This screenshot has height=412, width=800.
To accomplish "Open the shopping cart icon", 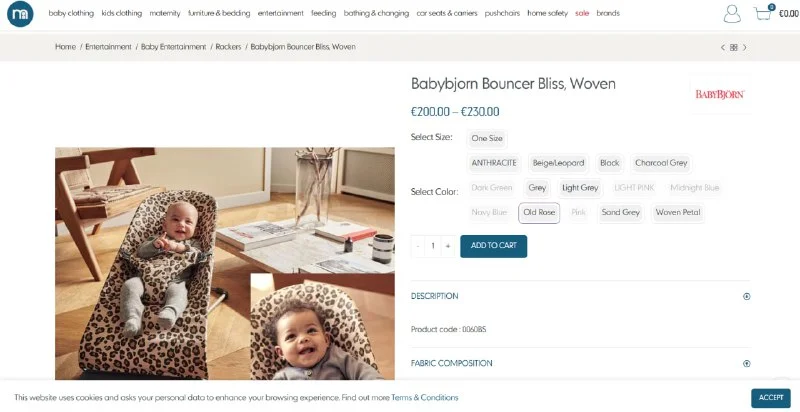I will click(764, 13).
